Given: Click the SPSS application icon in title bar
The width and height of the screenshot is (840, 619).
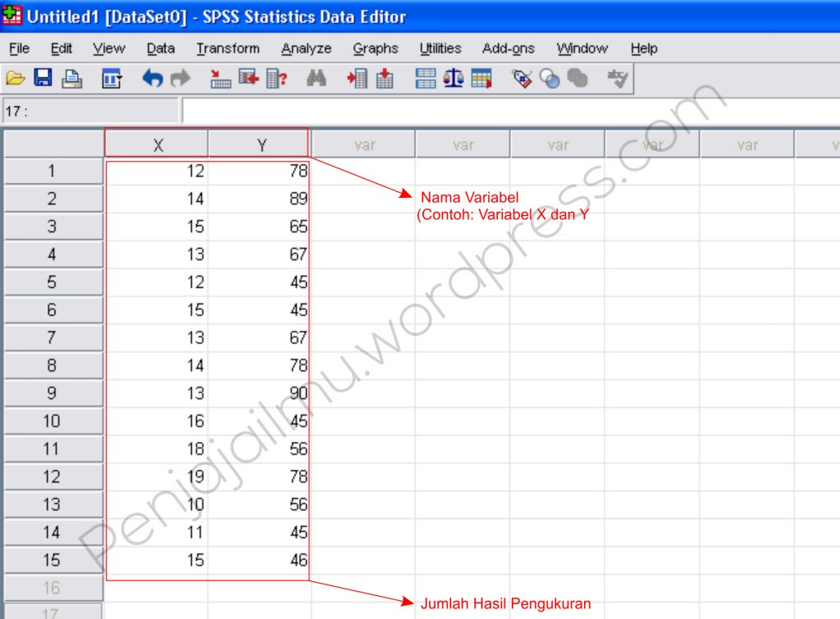Looking at the screenshot, I should (x=11, y=16).
